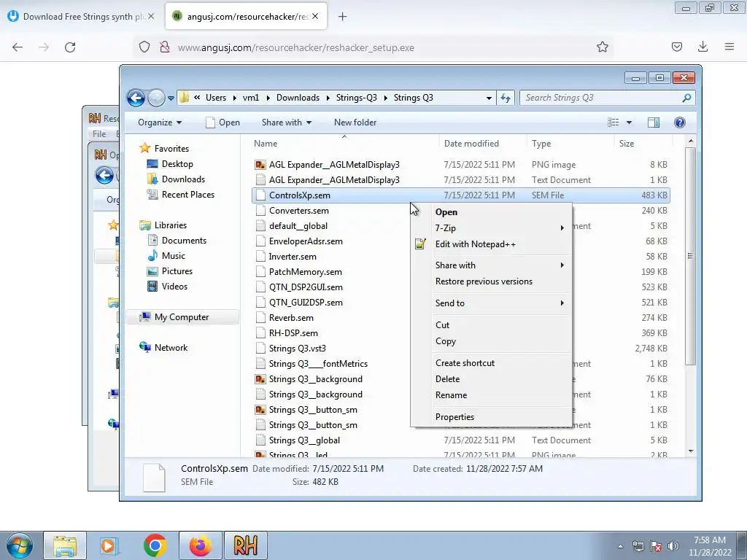Expand the 7-Zip context submenu
Image resolution: width=747 pixels, height=560 pixels.
pos(492,228)
